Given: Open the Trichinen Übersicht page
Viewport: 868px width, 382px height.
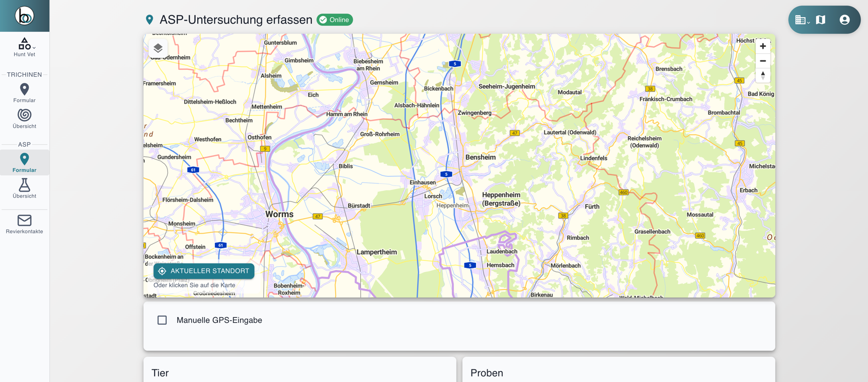Looking at the screenshot, I should click(x=24, y=119).
